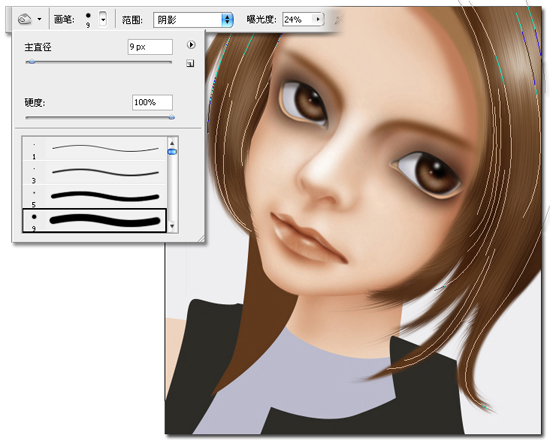The height and width of the screenshot is (444, 550).
Task: Click the master diameter slider handle
Action: 32,62
